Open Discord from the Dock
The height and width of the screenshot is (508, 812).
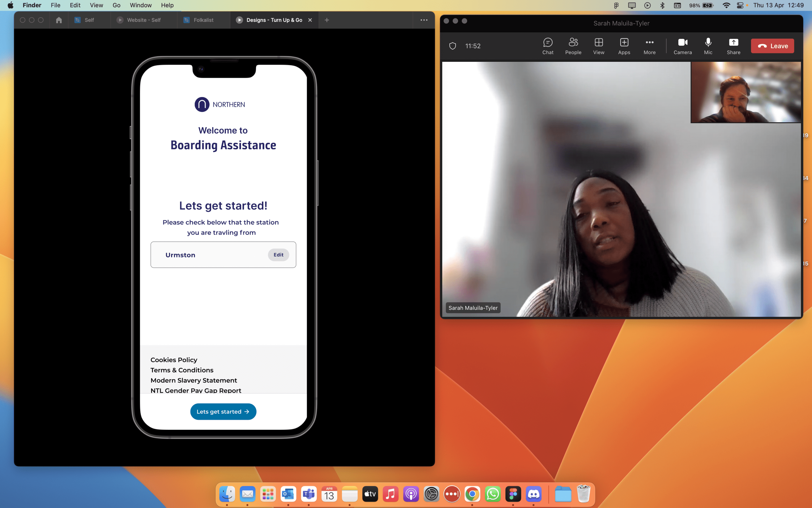[533, 494]
